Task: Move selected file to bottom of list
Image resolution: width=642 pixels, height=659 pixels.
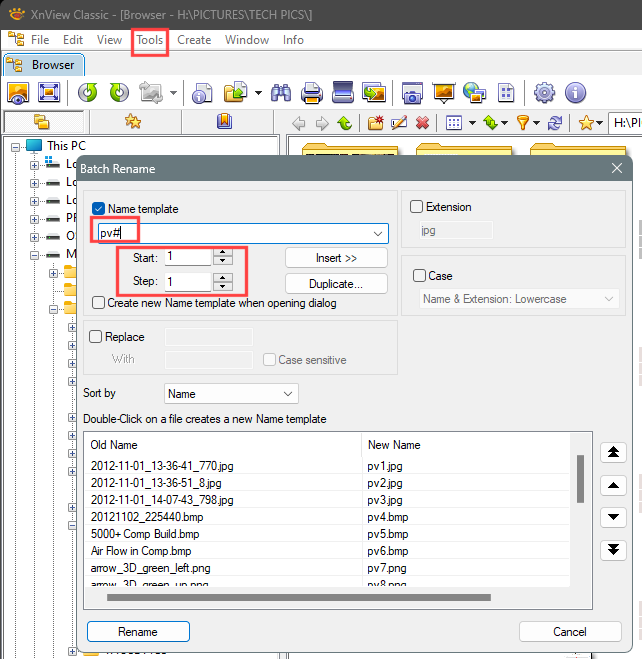Action: pyautogui.click(x=613, y=550)
